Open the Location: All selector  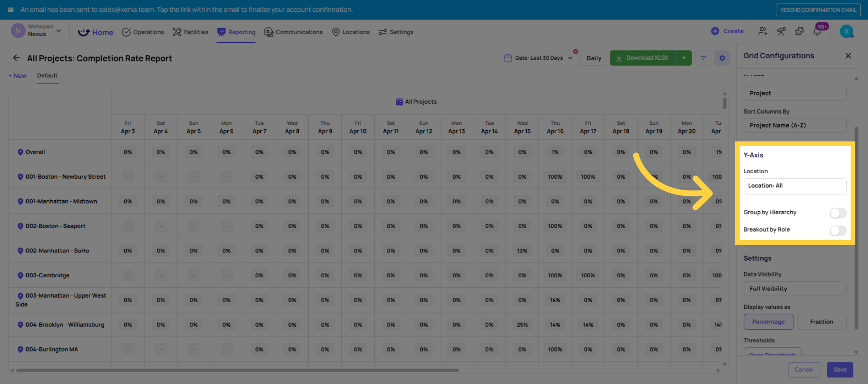click(x=795, y=186)
